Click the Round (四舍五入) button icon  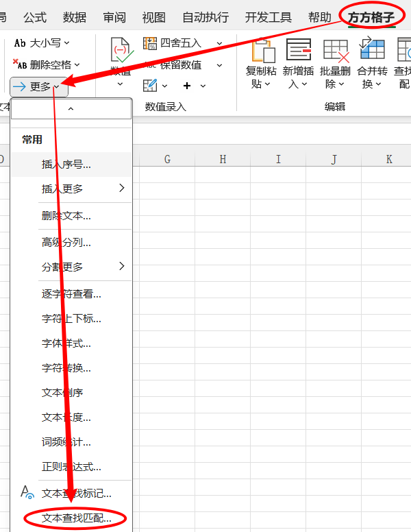150,43
